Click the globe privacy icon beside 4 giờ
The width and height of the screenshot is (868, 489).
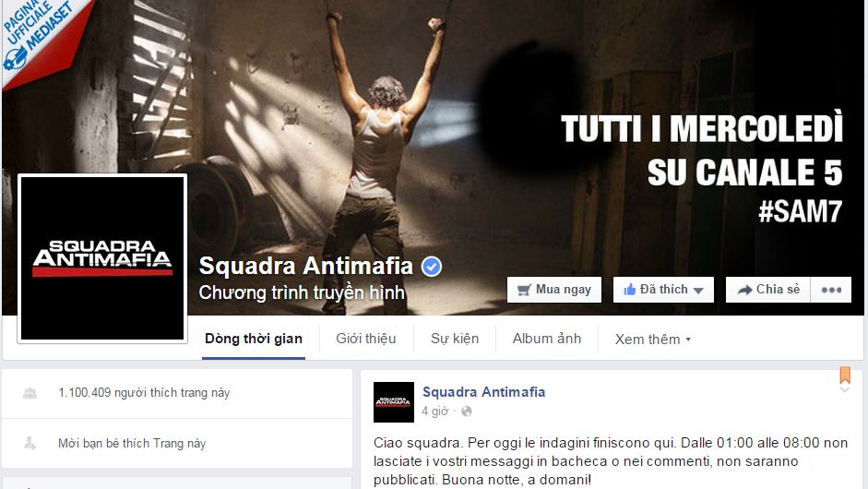coord(467,411)
